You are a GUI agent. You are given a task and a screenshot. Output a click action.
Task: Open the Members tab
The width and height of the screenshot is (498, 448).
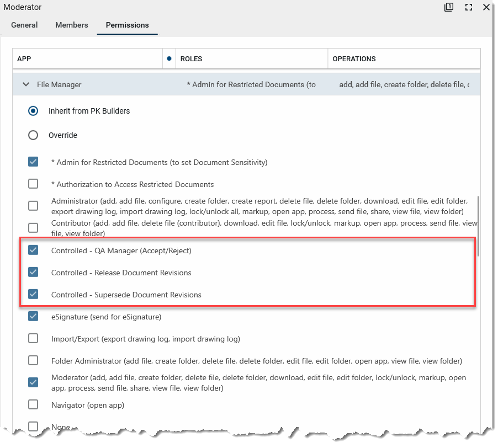(71, 25)
